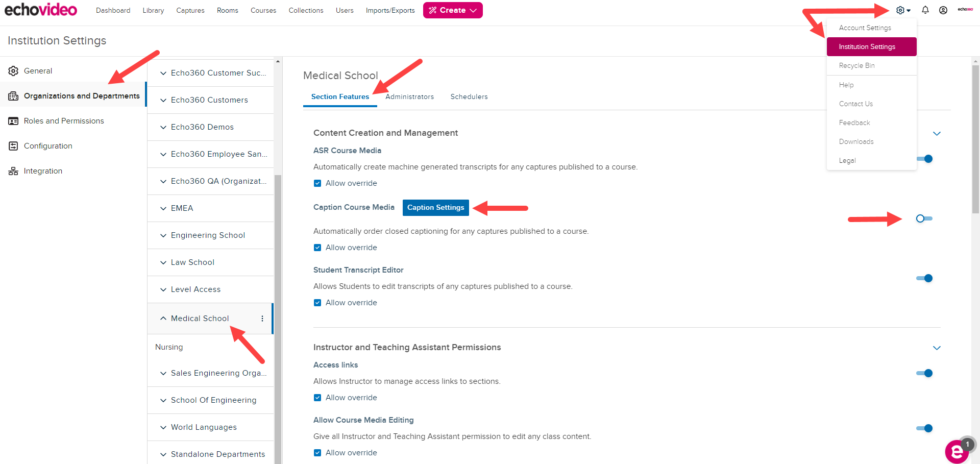Viewport: 980px width, 464px height.
Task: Click the Roles and Permissions icon
Action: coord(13,121)
